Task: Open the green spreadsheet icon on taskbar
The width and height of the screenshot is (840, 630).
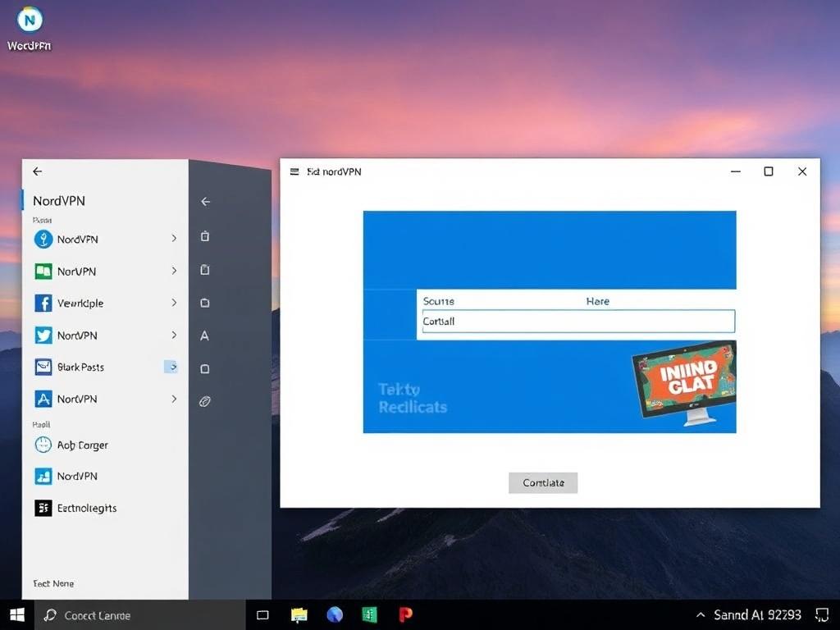Action: (x=370, y=614)
